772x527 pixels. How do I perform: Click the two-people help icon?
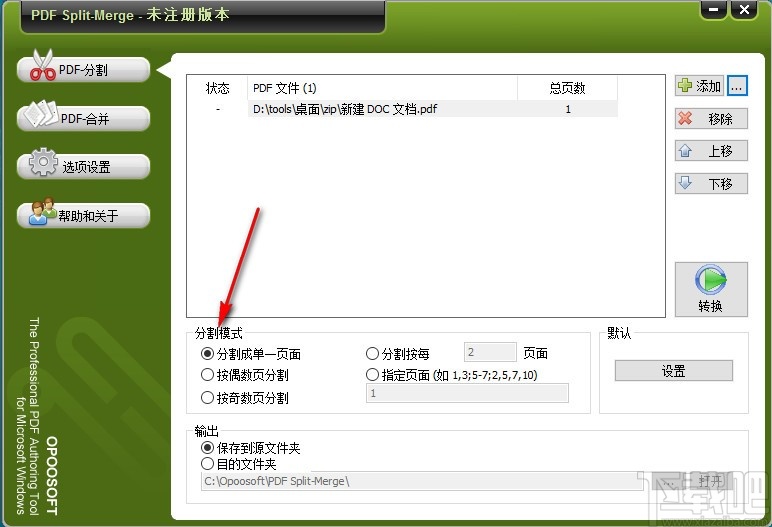coord(42,211)
